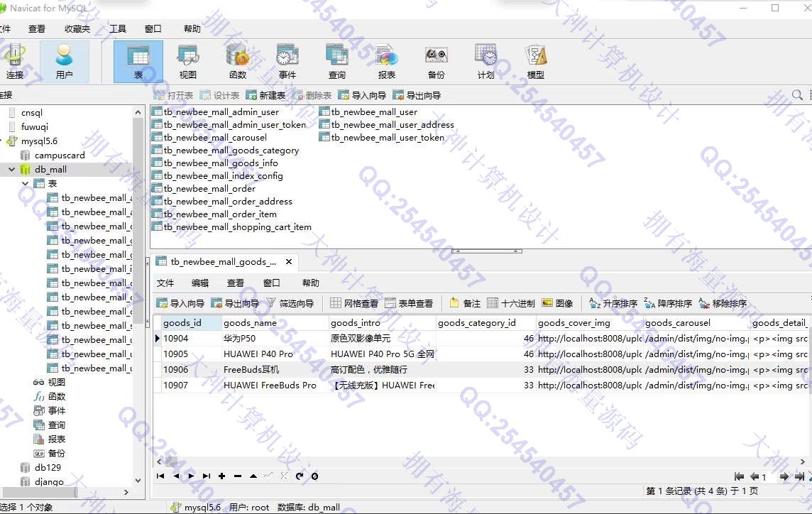Select the 计划 (Schedule) toolbar icon

[485, 61]
